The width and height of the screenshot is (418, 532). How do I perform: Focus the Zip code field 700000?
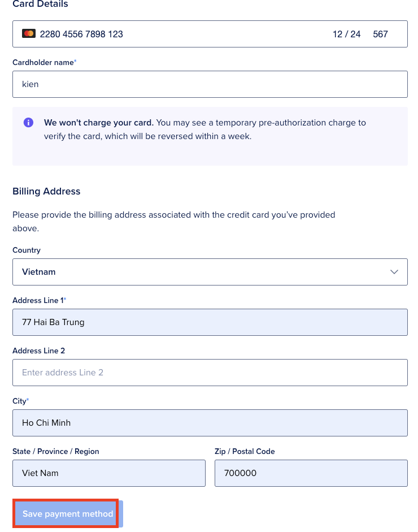[311, 473]
